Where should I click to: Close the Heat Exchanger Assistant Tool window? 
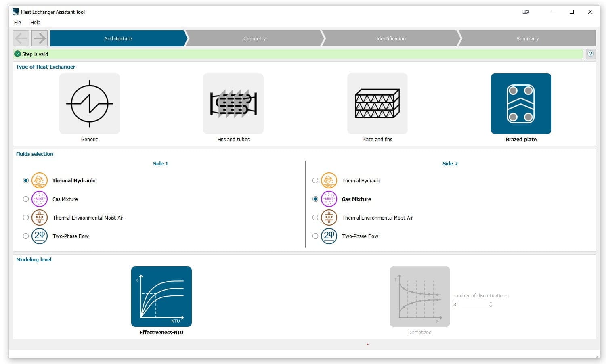tap(590, 12)
